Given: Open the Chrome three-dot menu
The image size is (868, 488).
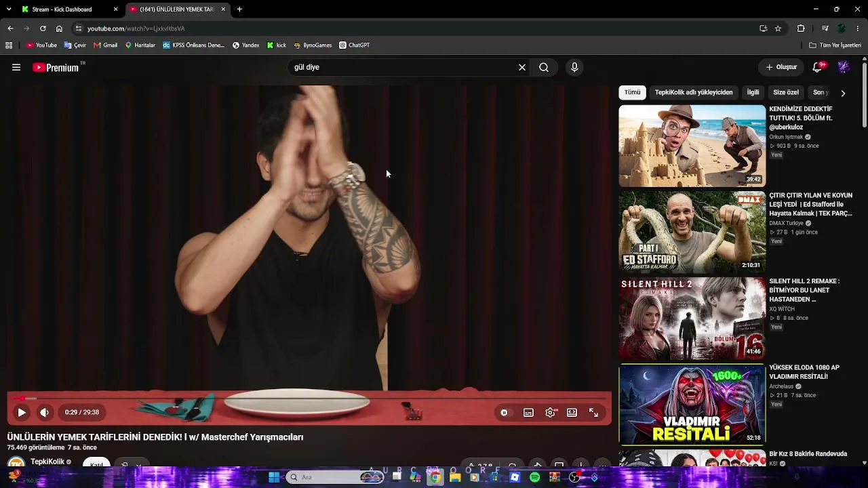Looking at the screenshot, I should point(859,28).
